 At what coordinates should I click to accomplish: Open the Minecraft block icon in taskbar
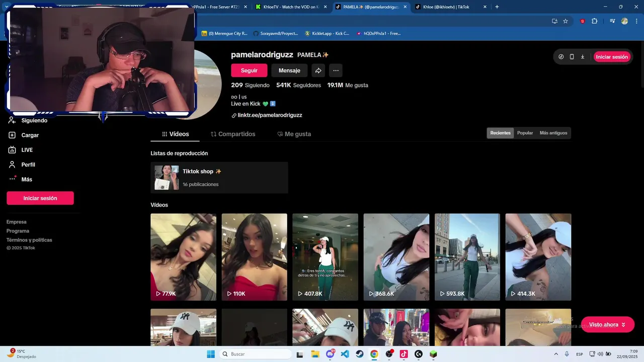tap(433, 354)
